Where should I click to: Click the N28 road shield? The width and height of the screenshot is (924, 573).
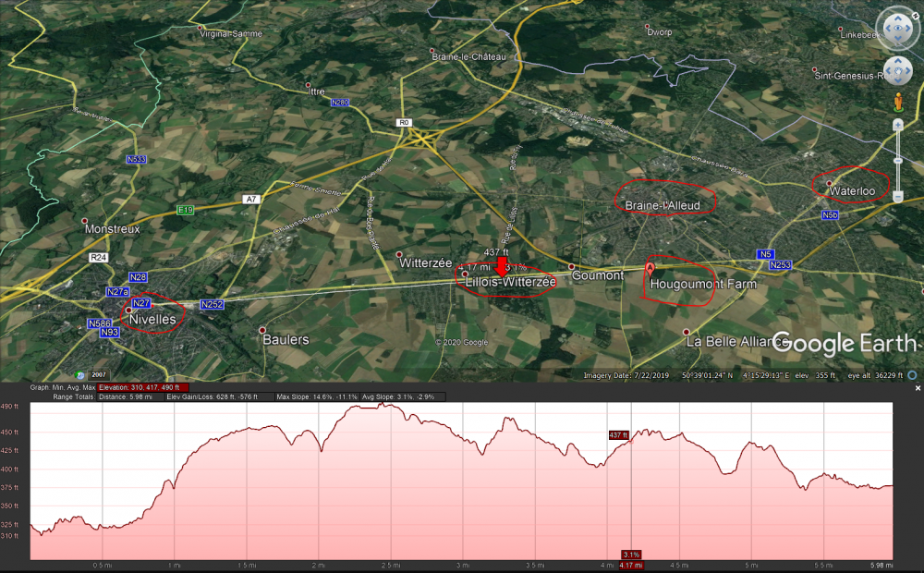(138, 277)
